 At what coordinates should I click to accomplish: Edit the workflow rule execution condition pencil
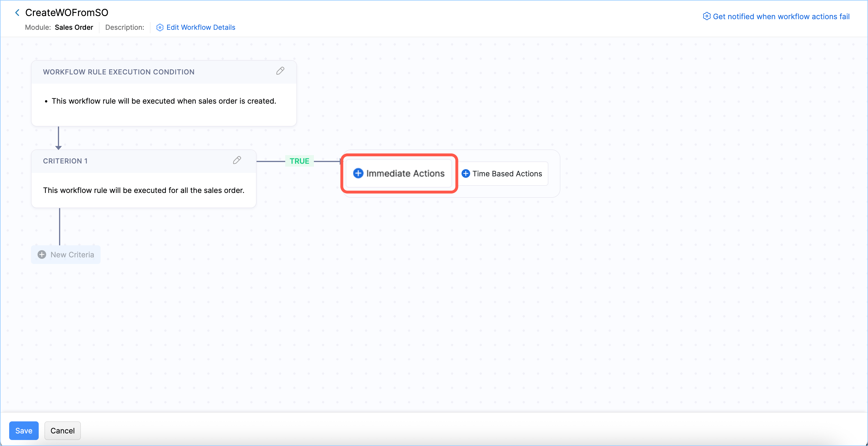point(280,71)
